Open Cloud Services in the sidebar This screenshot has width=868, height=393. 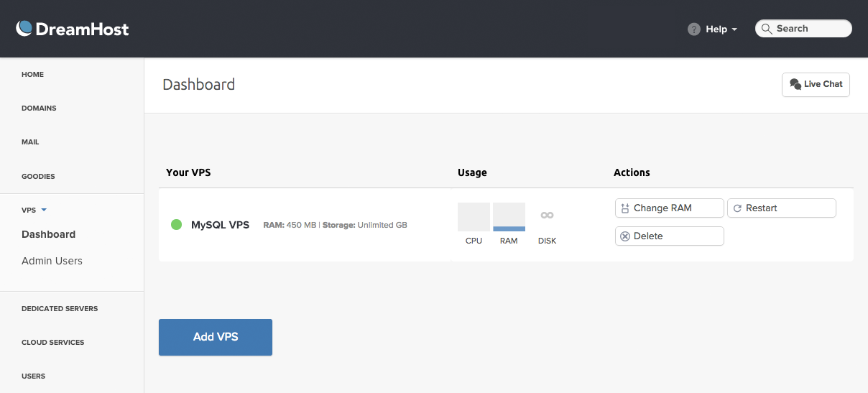point(52,343)
